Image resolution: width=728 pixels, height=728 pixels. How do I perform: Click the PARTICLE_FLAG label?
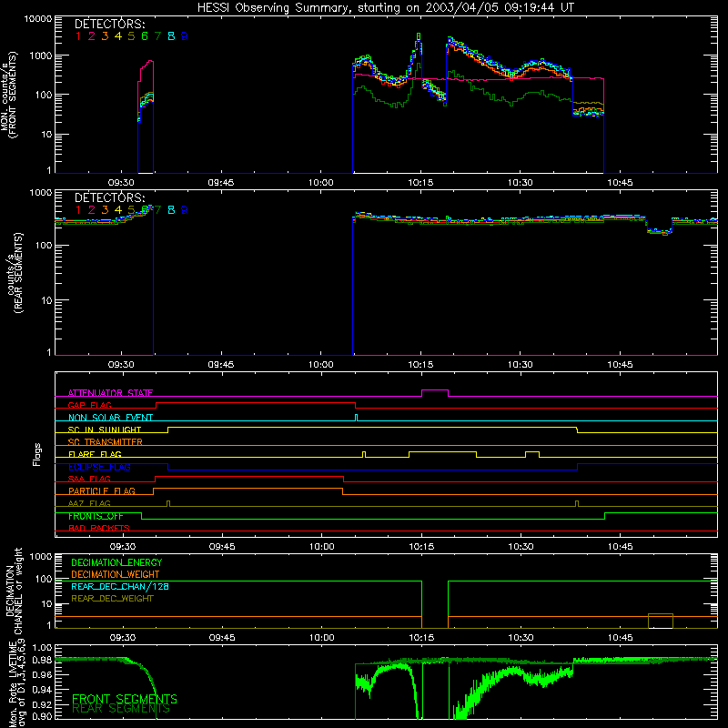pos(102,491)
